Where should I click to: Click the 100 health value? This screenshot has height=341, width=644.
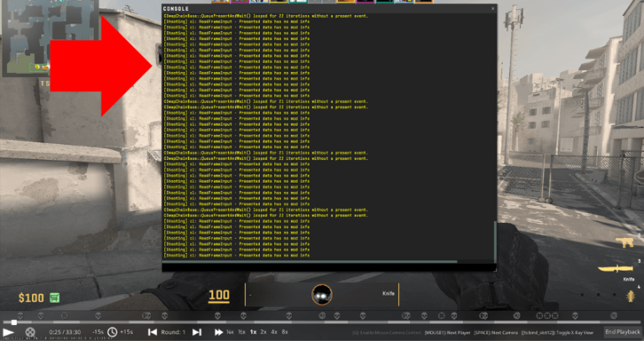(219, 295)
